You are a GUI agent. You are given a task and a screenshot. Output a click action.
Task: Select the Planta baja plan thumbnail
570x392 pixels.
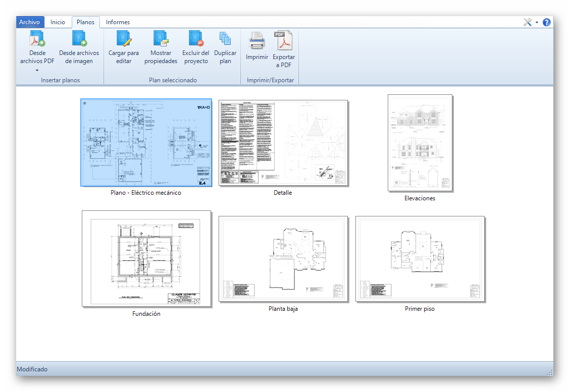coord(283,259)
